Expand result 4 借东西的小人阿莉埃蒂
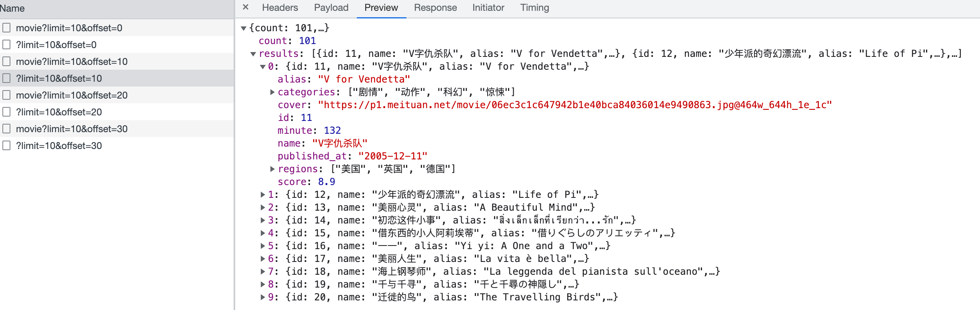The image size is (980, 310). click(263, 233)
